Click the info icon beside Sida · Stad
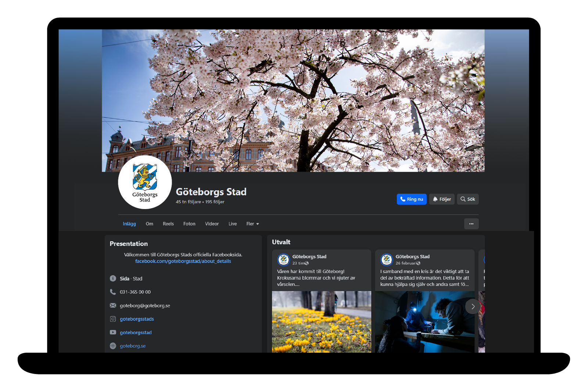Screen dimensions: 588x392 tap(113, 278)
